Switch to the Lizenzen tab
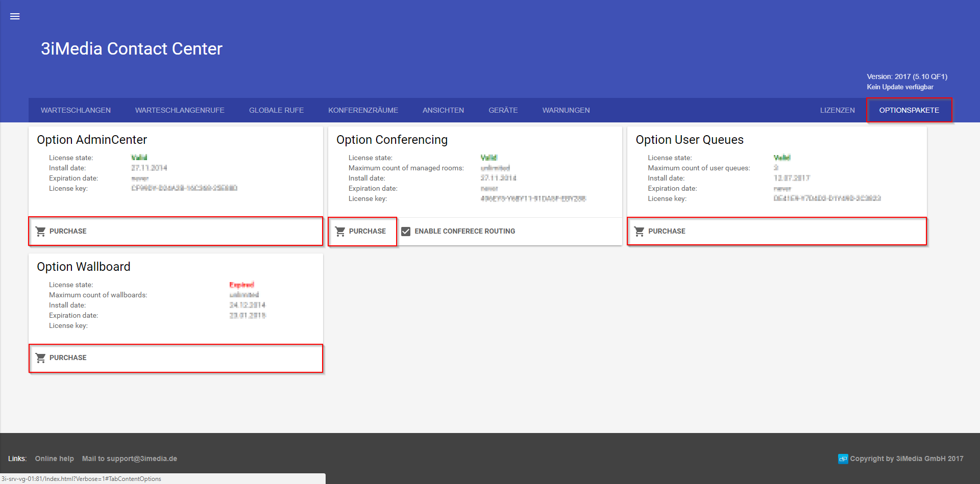 coord(837,110)
